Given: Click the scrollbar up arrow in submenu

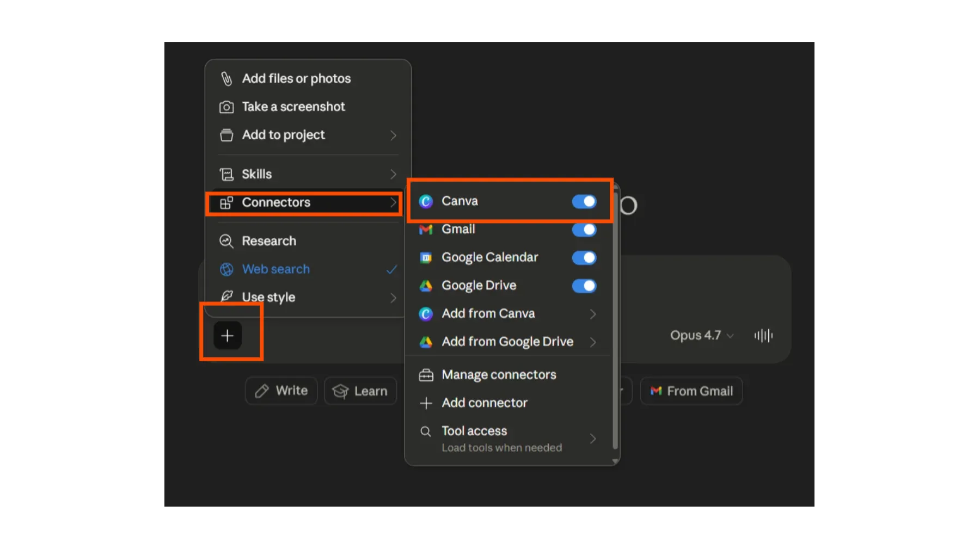Looking at the screenshot, I should pyautogui.click(x=615, y=187).
